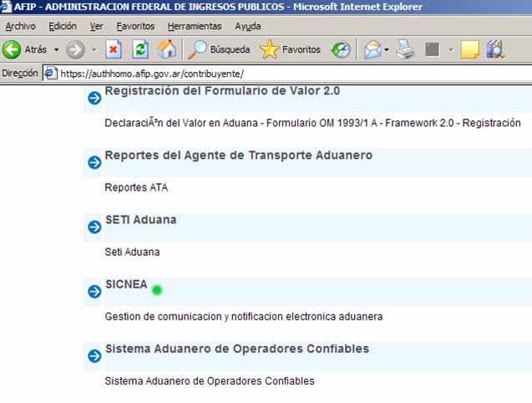Open Sistema Aduanero de Operadores Confiables heading
Viewport: 532px width, 403px height.
[x=237, y=349]
